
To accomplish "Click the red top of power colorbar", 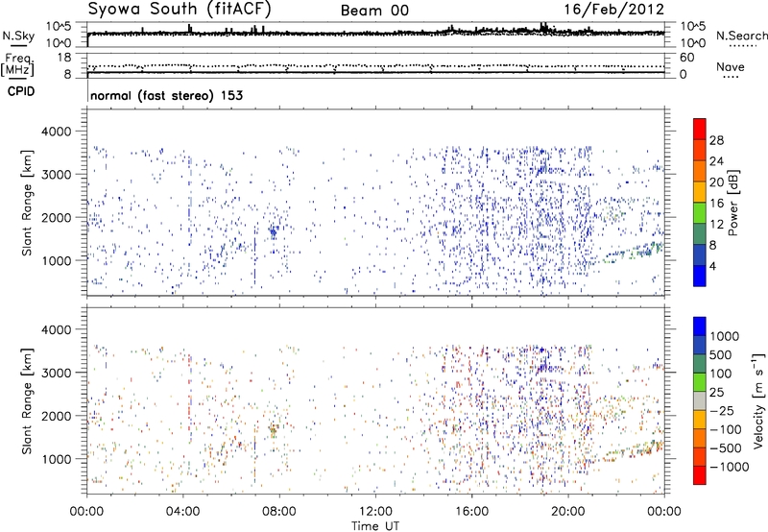I will (700, 129).
